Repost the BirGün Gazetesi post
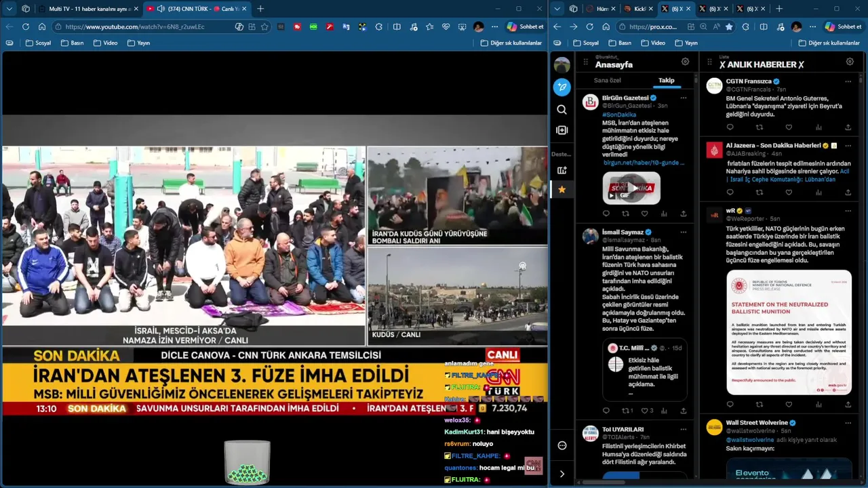The height and width of the screenshot is (488, 868). pos(625,213)
